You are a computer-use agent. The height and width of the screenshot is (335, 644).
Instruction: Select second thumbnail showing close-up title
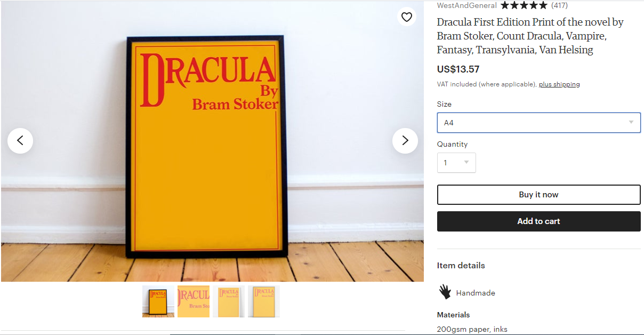pos(194,301)
